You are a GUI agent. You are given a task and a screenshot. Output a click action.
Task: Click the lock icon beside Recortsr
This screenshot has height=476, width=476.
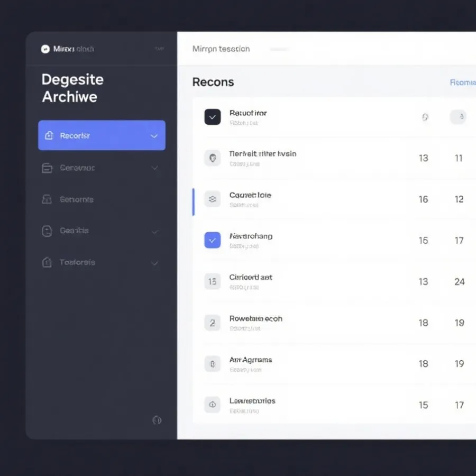click(49, 135)
